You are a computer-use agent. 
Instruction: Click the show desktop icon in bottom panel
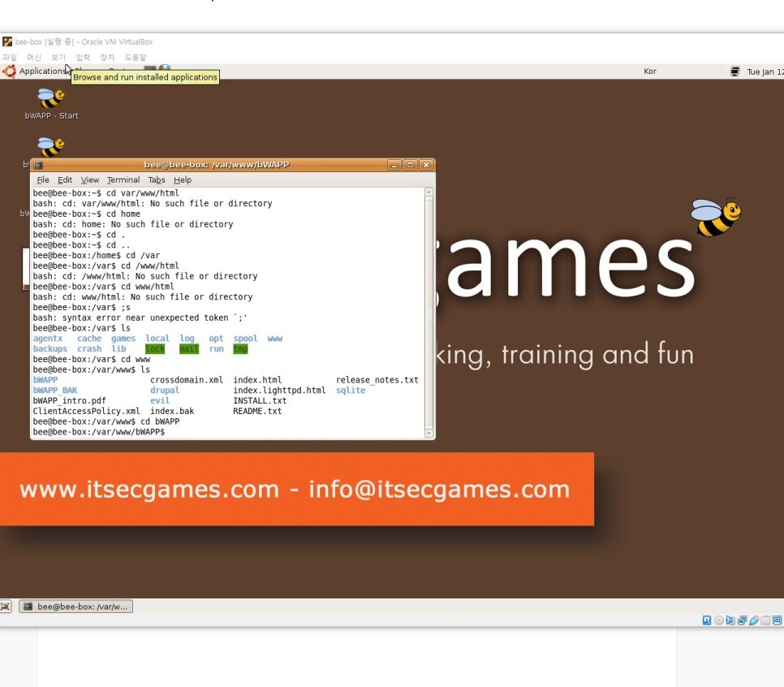pyautogui.click(x=6, y=607)
